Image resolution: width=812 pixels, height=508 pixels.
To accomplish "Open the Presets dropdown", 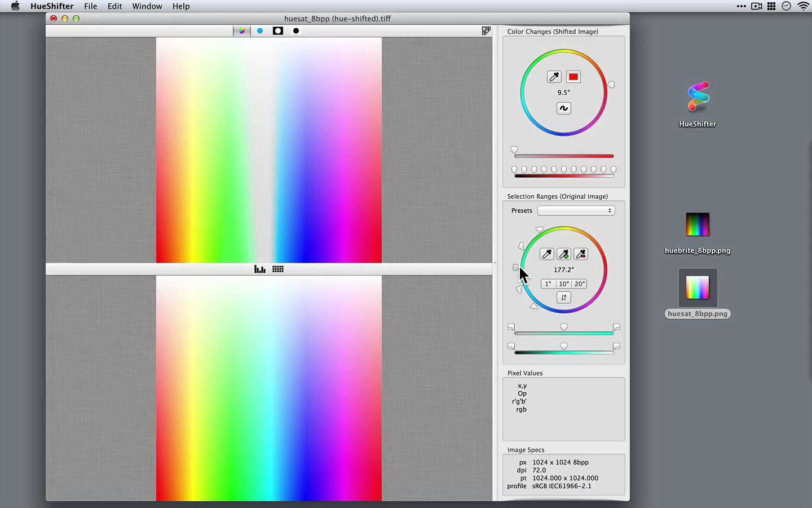I will pos(576,211).
